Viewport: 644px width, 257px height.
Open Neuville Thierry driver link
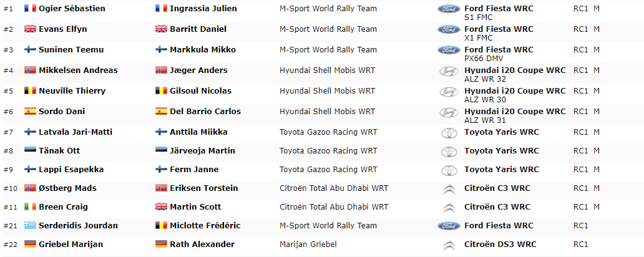point(72,90)
